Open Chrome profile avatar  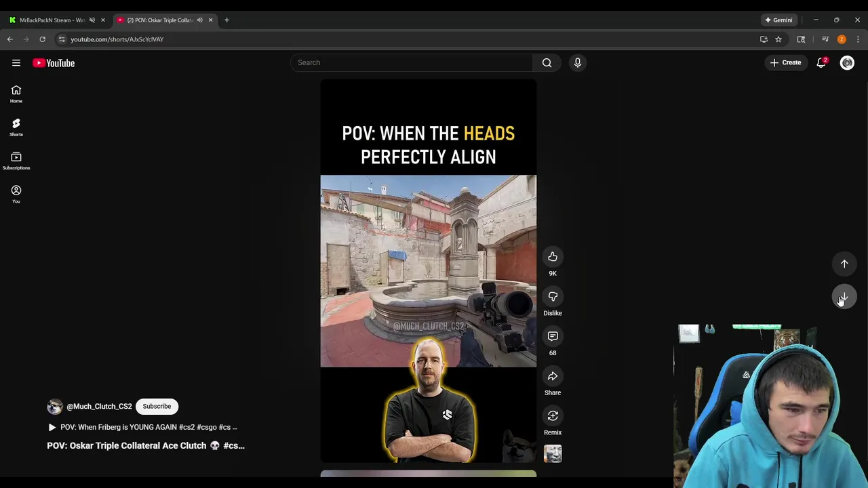point(842,39)
